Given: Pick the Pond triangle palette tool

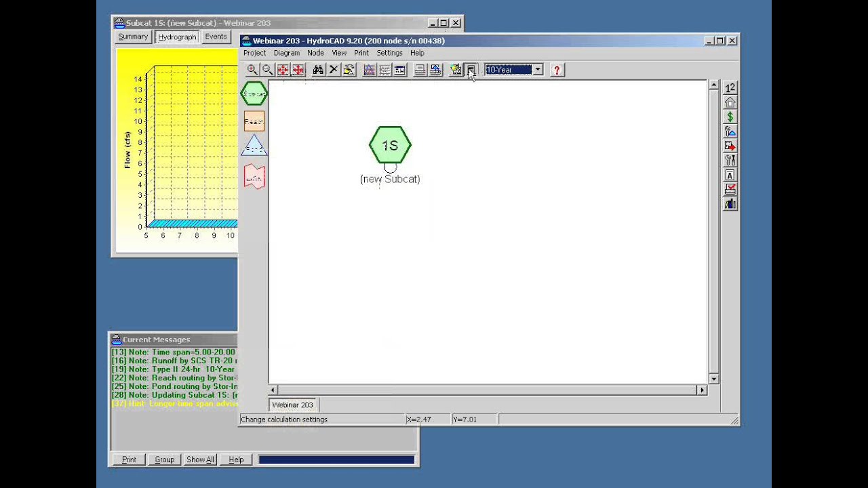Looking at the screenshot, I should point(254,146).
